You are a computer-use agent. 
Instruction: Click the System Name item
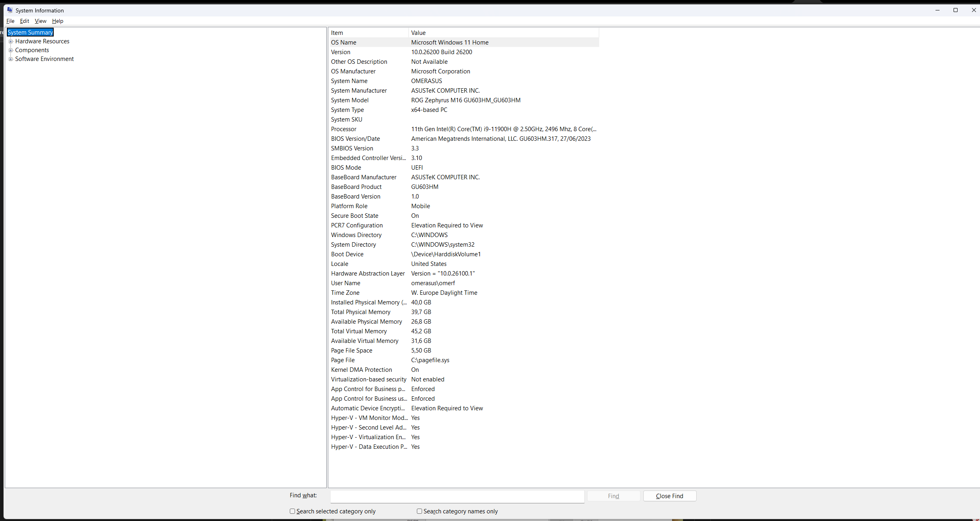[349, 81]
